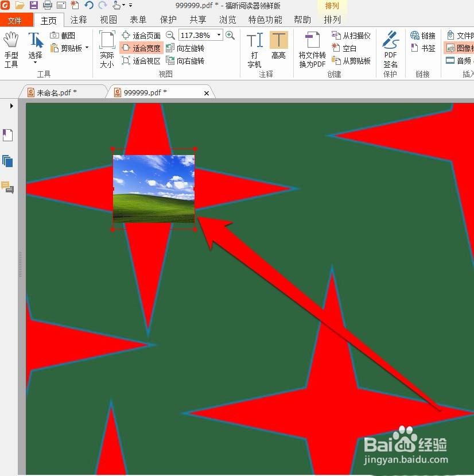Switch to the 注释 ribbon tab
The height and width of the screenshot is (476, 474).
pos(79,19)
